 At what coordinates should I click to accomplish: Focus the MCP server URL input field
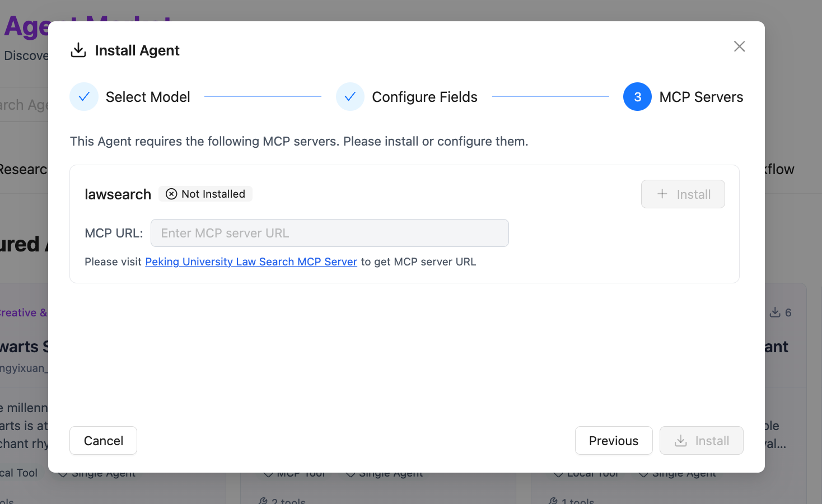tap(329, 233)
